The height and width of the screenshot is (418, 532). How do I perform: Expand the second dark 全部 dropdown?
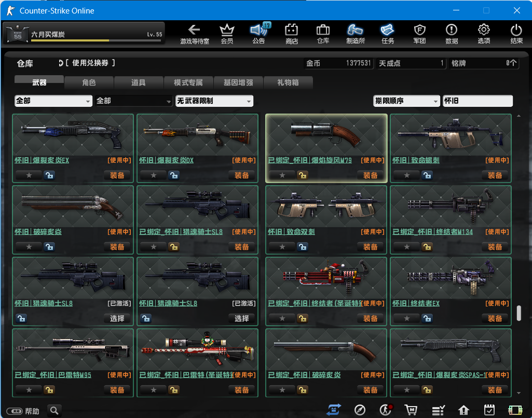pos(134,101)
